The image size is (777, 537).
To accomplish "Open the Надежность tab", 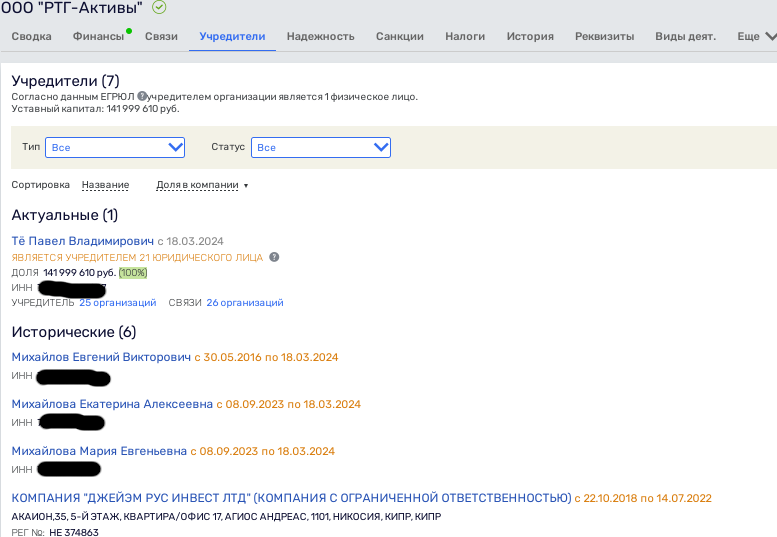I will (x=320, y=37).
